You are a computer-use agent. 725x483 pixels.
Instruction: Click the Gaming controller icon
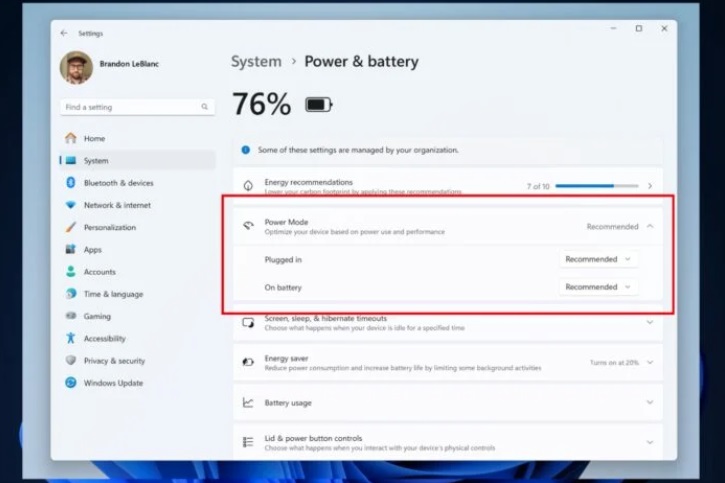71,316
